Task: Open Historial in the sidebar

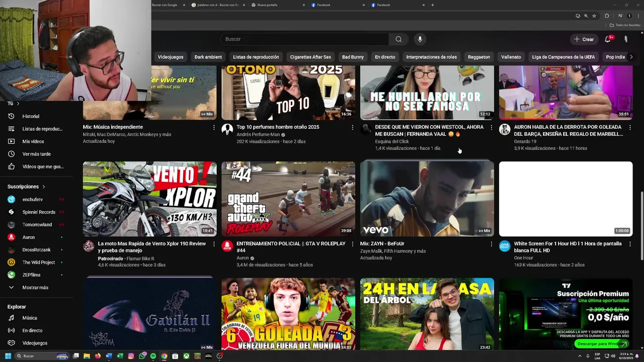Action: coord(31,116)
